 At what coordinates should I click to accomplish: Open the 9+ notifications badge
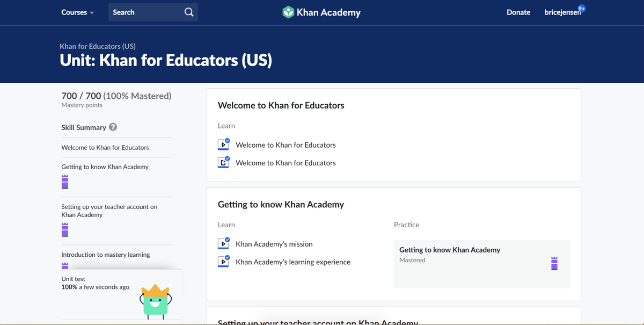582,9
